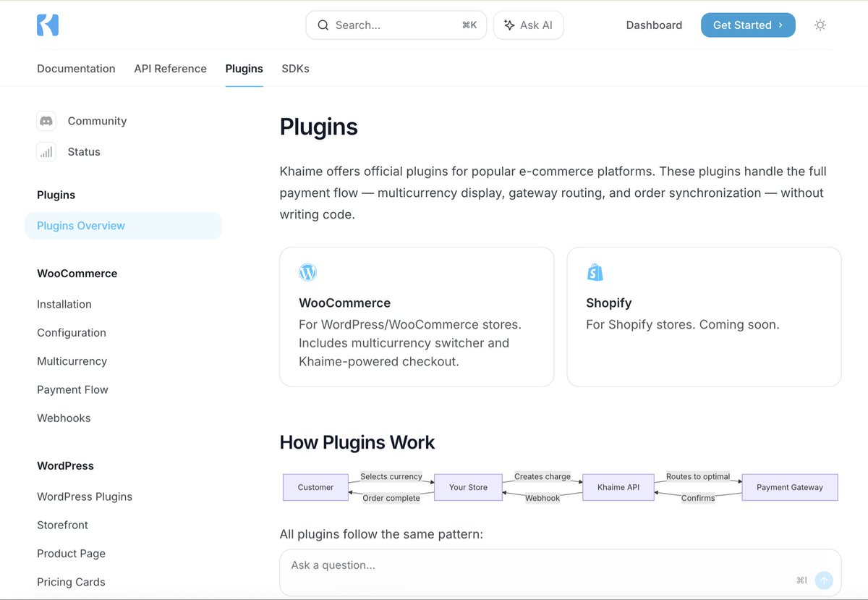Open the Status sidebar link
The image size is (868, 600).
pos(84,152)
